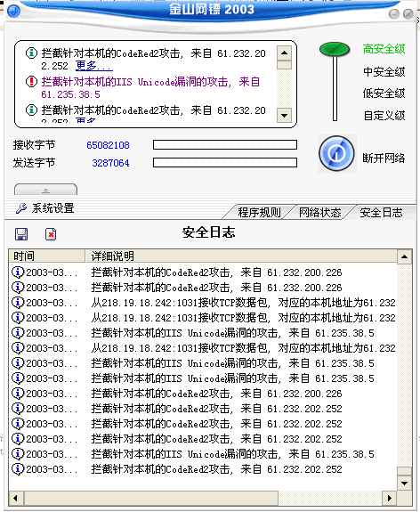Viewport: 420px width, 512px height.
Task: Open the 更多... link in first alert
Action: point(94,66)
